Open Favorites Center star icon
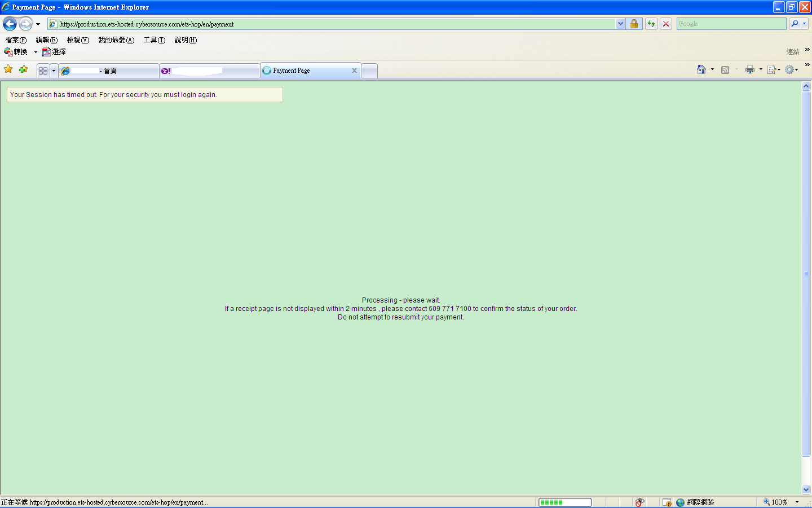812x508 pixels. pos(8,69)
